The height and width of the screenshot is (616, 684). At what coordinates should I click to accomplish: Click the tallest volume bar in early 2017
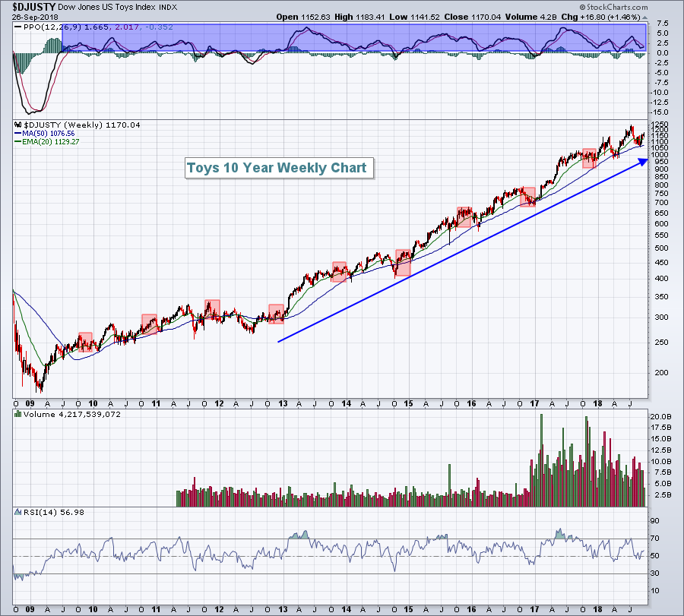pos(541,460)
